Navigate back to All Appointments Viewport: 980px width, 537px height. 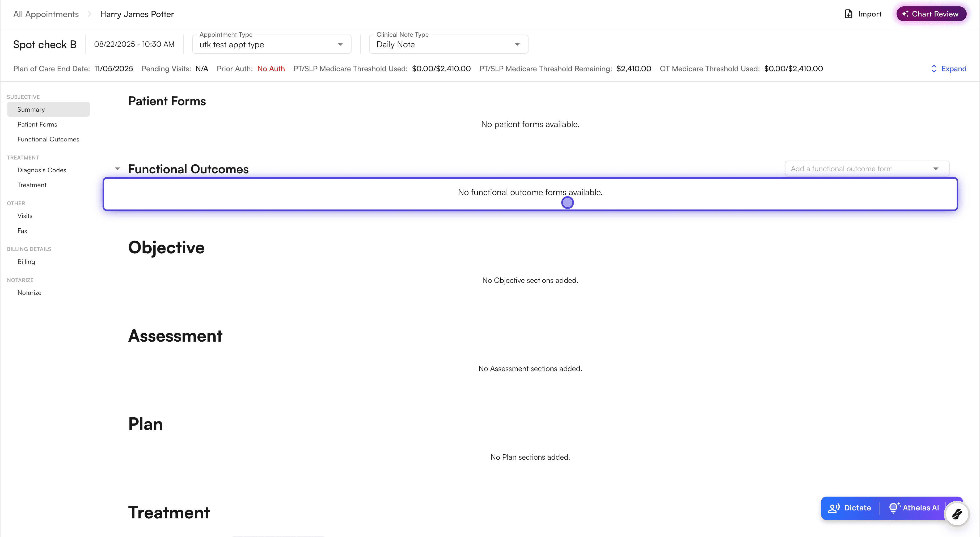46,14
